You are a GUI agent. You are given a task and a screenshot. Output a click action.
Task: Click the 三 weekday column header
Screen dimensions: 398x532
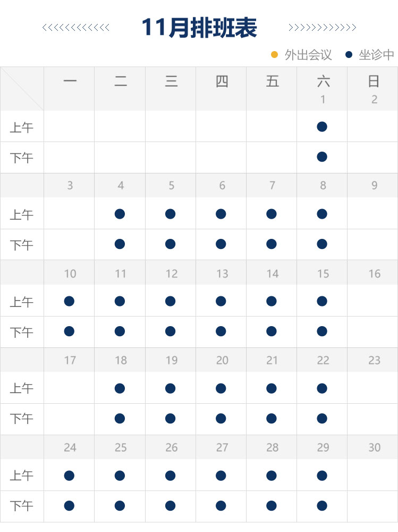click(171, 81)
